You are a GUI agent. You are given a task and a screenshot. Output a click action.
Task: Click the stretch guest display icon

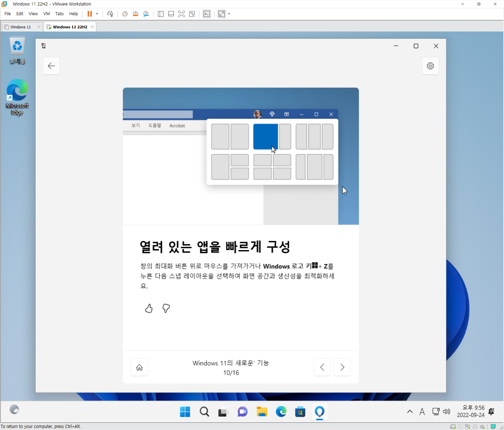point(222,14)
